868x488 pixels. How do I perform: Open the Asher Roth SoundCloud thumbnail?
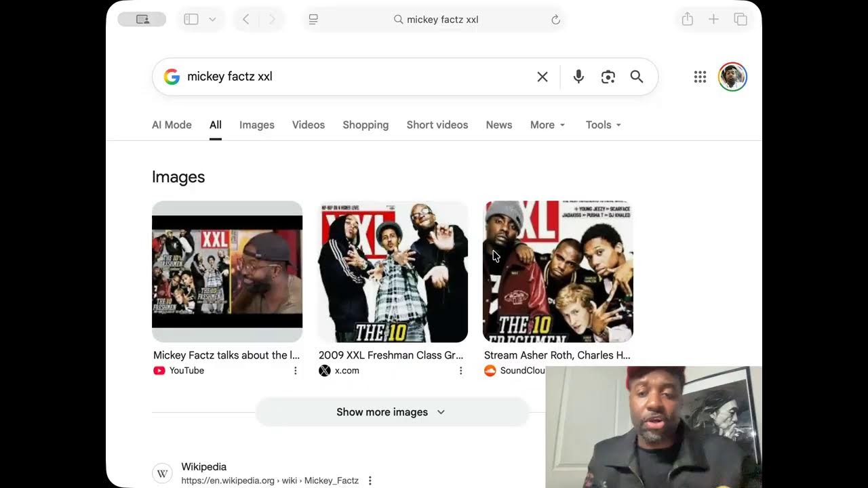pos(558,271)
